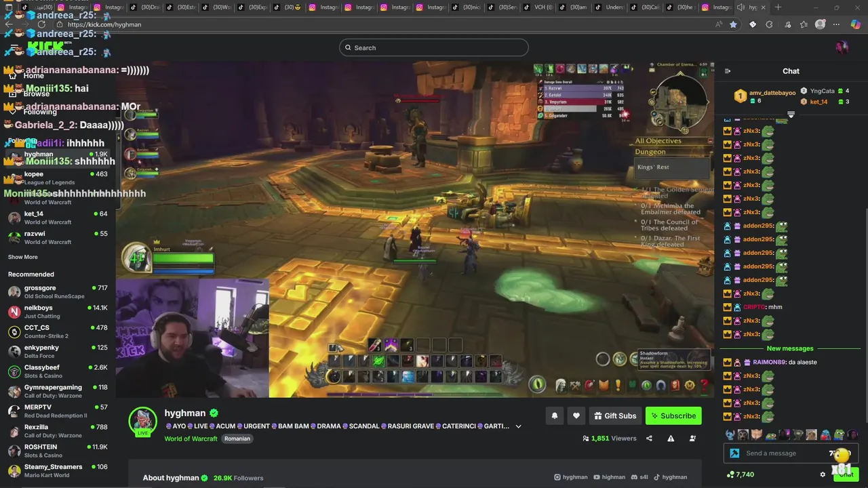
Task: Select the Stitch emote in the emote row
Action: [x=730, y=435]
